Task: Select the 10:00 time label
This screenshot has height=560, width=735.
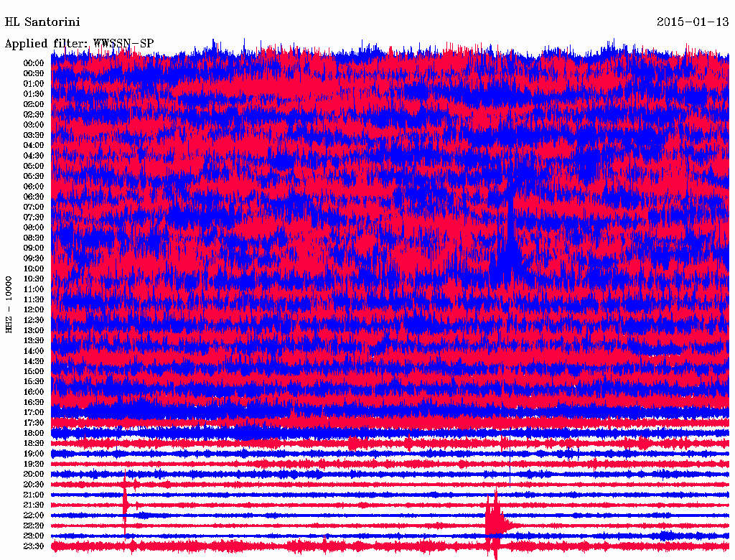Action: (x=34, y=269)
